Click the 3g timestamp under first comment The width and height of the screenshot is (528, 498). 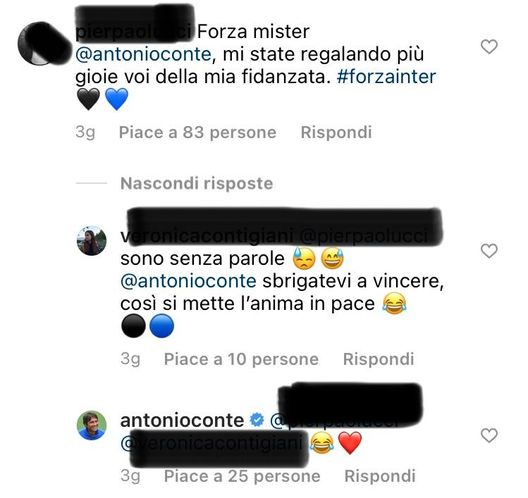point(85,132)
